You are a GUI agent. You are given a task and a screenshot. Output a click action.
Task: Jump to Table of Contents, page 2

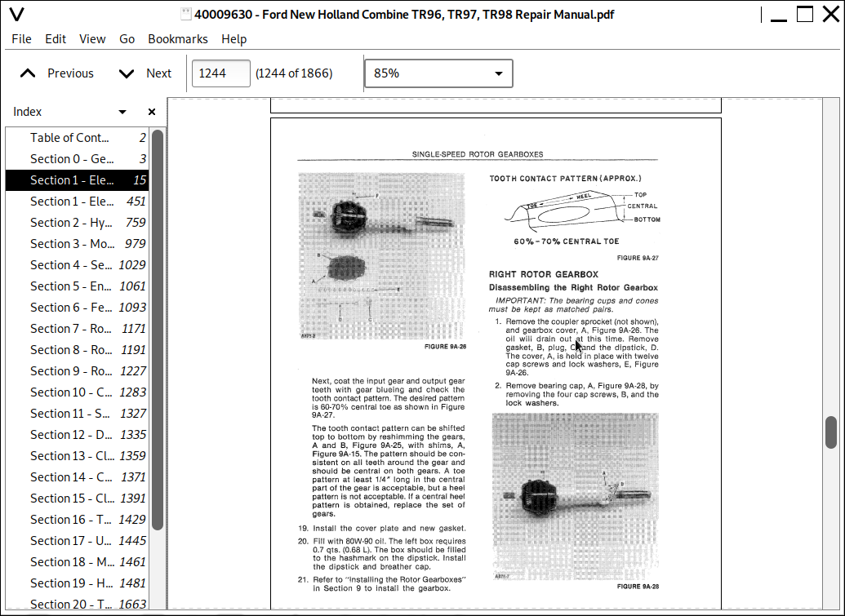(77, 138)
